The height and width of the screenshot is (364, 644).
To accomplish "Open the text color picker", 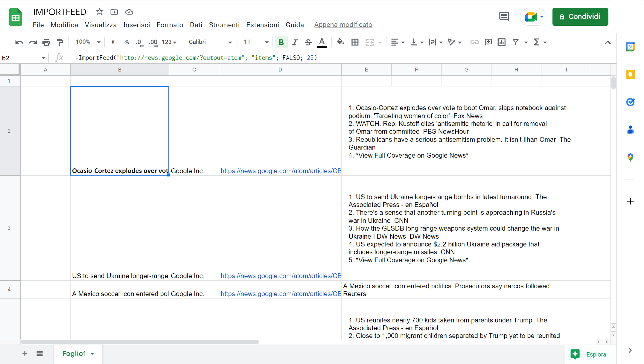I will click(x=322, y=42).
